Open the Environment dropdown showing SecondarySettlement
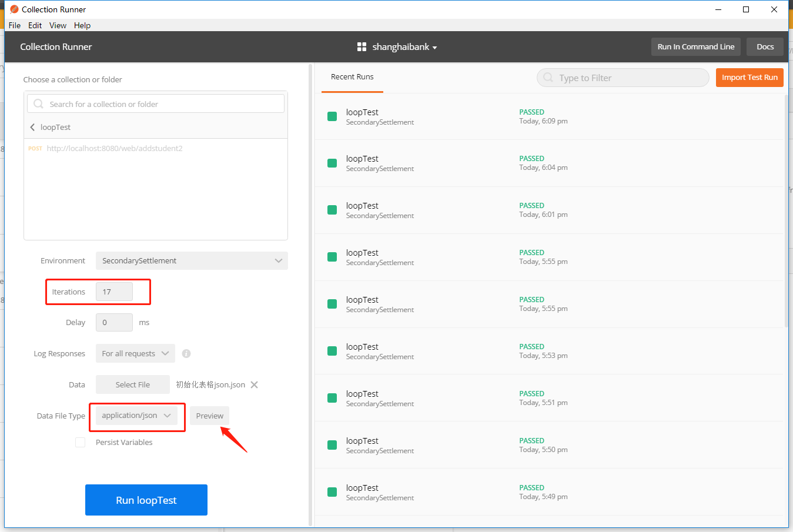 point(192,260)
